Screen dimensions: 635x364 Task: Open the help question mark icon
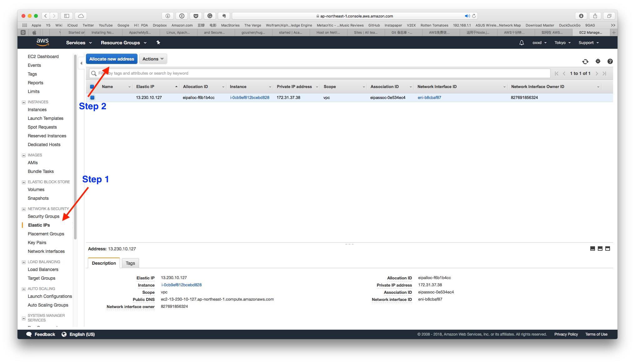click(x=610, y=61)
